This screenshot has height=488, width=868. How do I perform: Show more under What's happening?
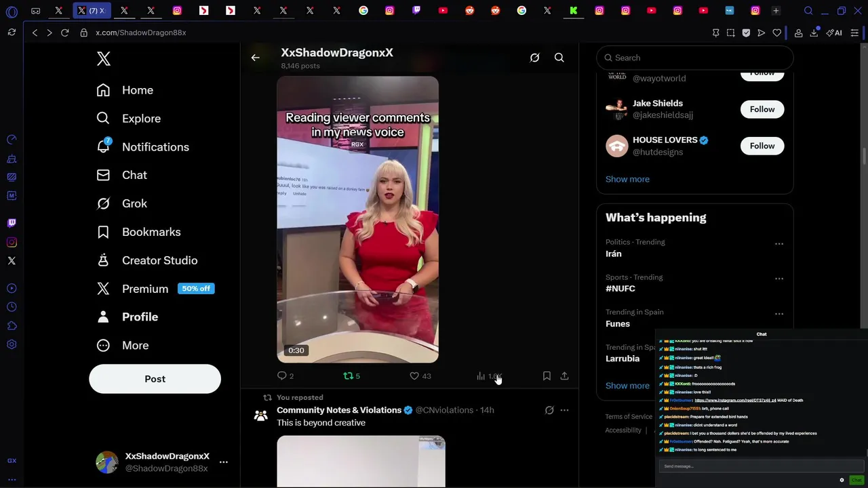coord(627,386)
